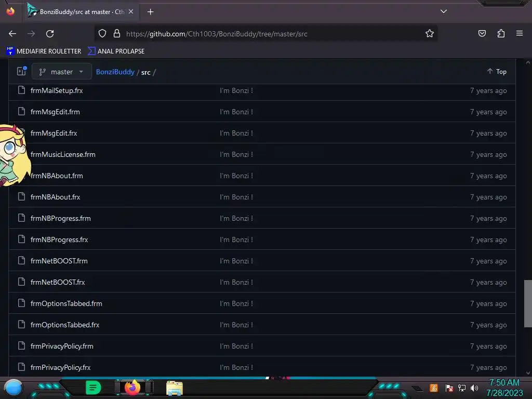
Task: Open frmNBProgress.frx file
Action: click(x=59, y=240)
